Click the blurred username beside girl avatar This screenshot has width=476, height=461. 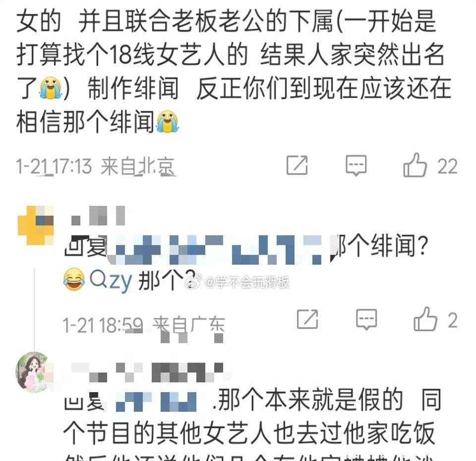[x=147, y=372]
